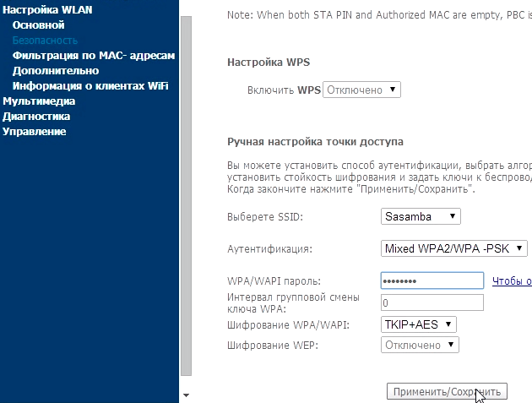Open the Шифрование WPA/WAPI dropdown
The image size is (532, 403).
pyautogui.click(x=419, y=324)
